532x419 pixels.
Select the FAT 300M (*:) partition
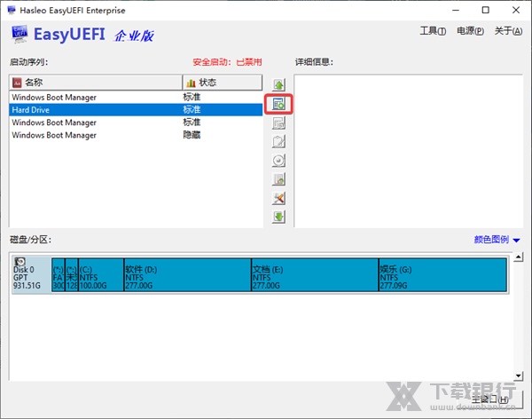coord(58,274)
